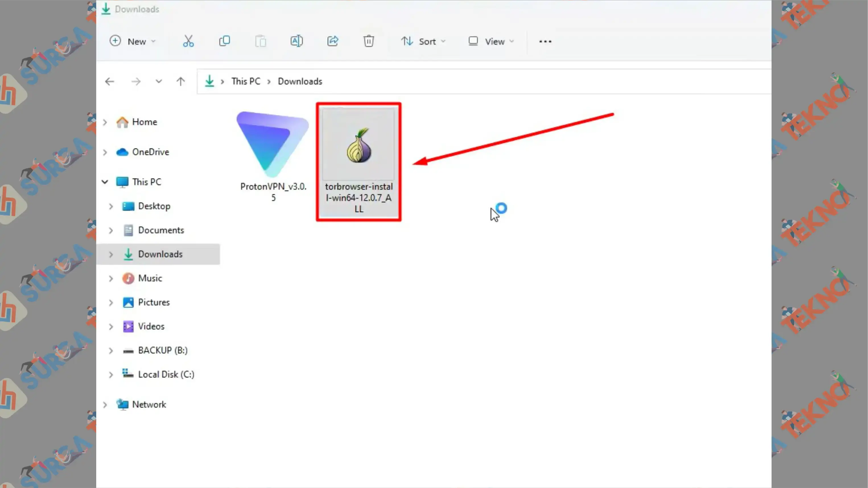Click This PC in the address breadcrumb

246,82
